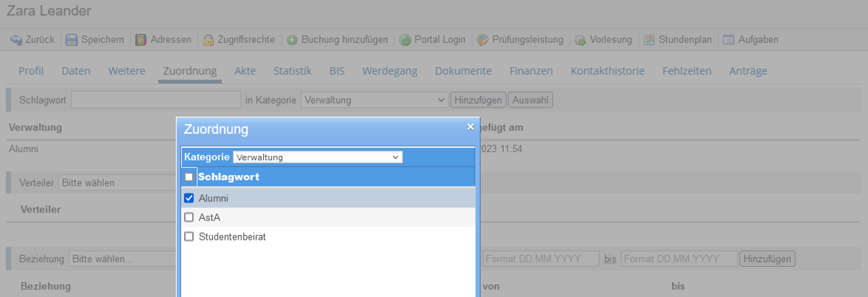Click the Zugriffsrechte lock icon

tap(208, 40)
